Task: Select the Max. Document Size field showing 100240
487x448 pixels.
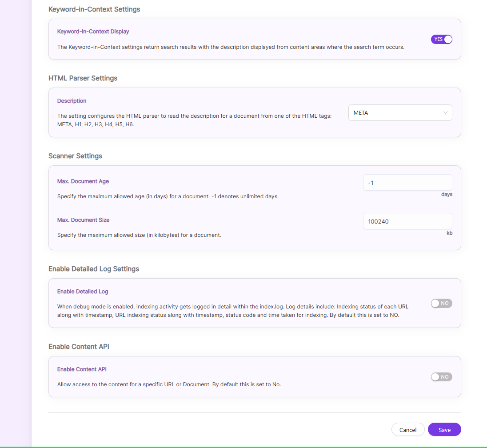Action: point(407,221)
